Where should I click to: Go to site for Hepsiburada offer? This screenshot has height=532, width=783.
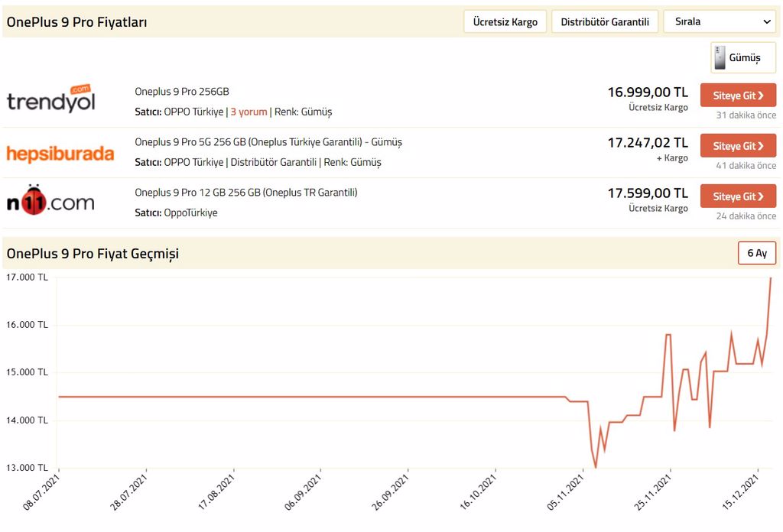(x=738, y=146)
